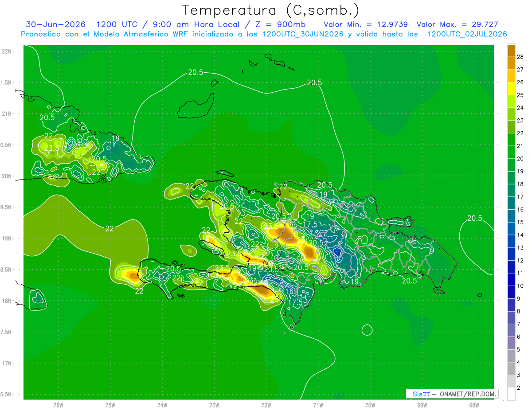
Task: Click the legend label "2"
Action: (x=519, y=388)
